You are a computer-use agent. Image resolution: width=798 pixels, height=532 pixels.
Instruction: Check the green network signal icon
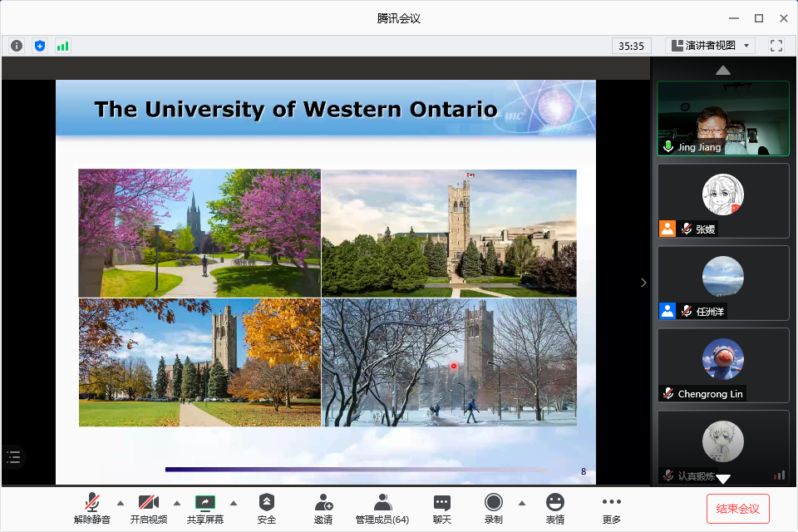[x=63, y=46]
